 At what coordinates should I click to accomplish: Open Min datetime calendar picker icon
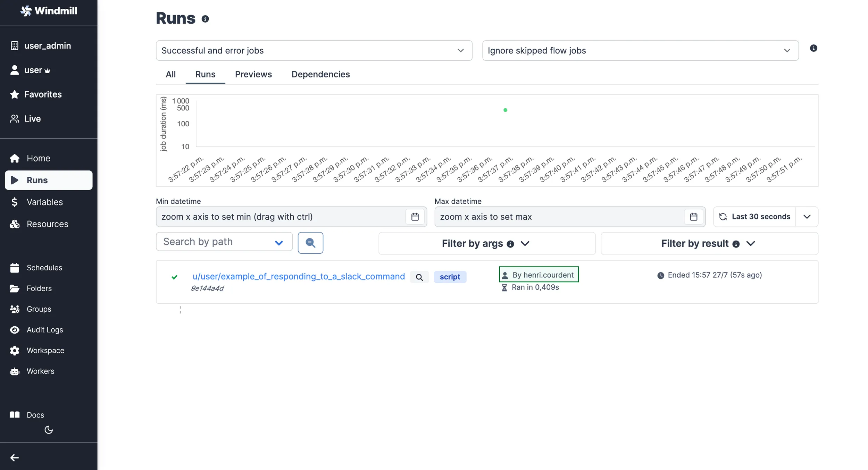click(415, 217)
